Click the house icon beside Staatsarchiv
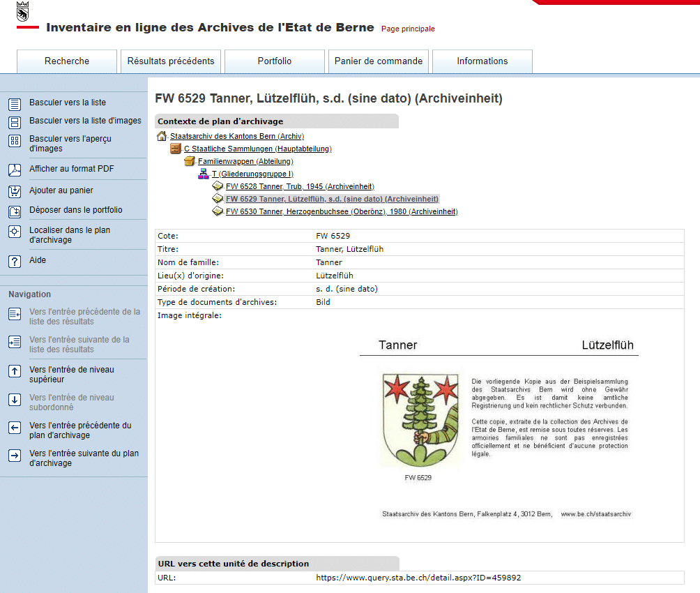700x593 pixels. tap(162, 136)
